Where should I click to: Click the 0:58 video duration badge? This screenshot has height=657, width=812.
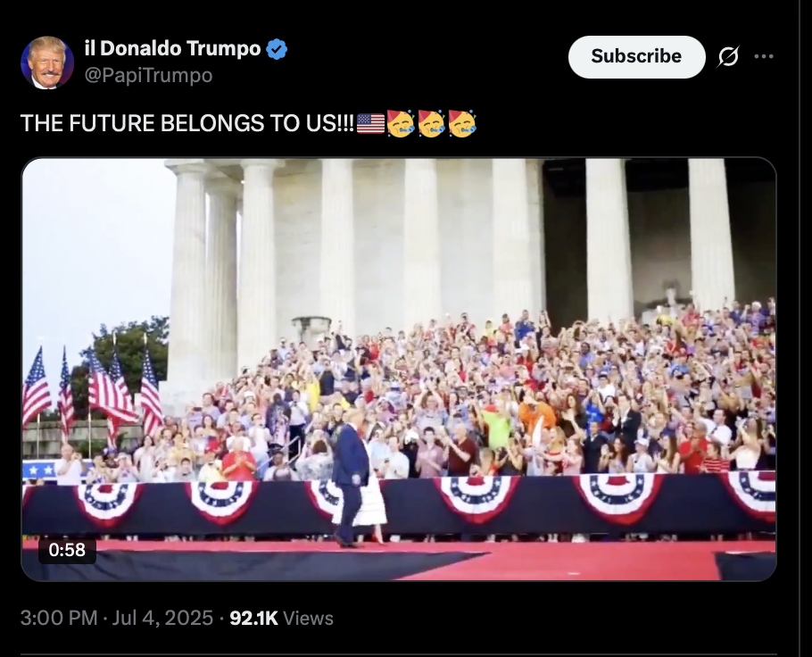67,550
